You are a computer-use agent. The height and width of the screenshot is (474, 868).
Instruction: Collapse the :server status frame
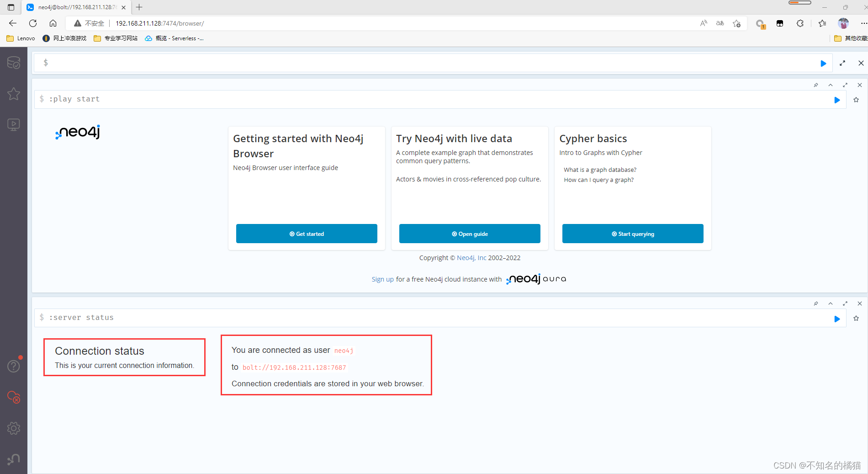point(831,304)
